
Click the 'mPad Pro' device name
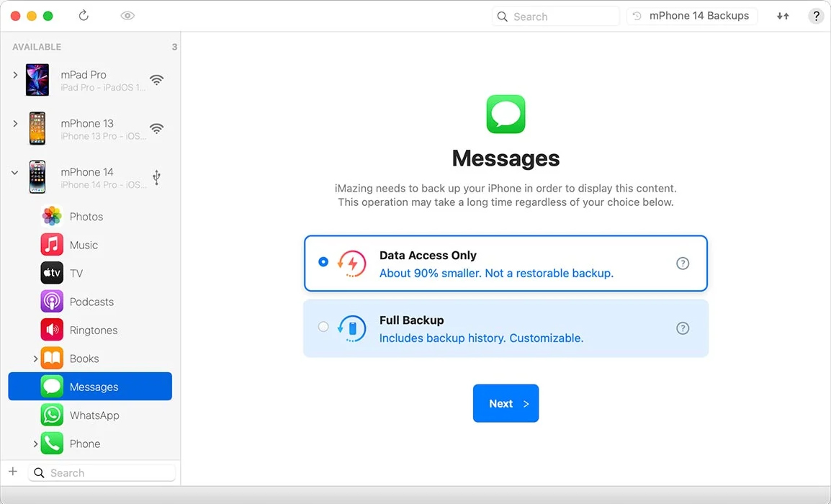pos(84,75)
